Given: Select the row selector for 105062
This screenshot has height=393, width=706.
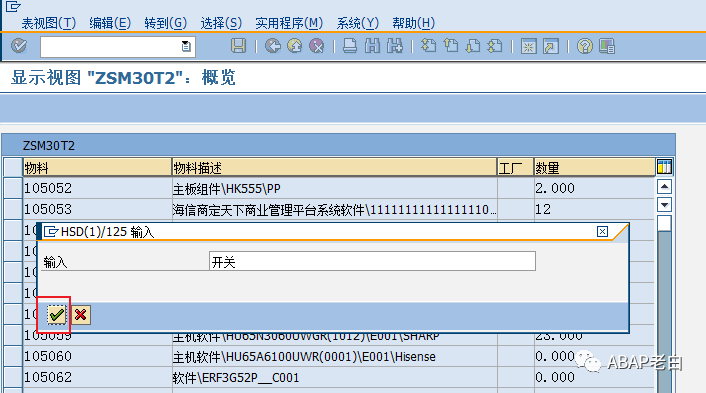Looking at the screenshot, I should click(13, 377).
